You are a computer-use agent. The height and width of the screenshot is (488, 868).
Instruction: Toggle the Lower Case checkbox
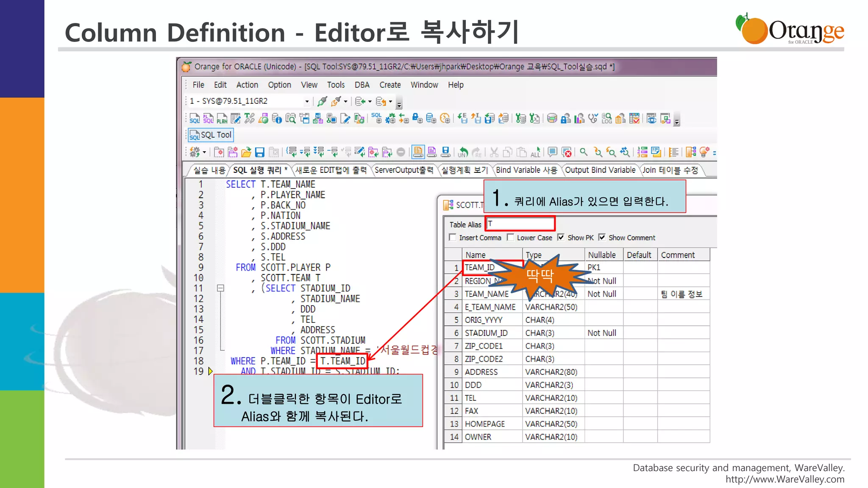[x=510, y=238]
